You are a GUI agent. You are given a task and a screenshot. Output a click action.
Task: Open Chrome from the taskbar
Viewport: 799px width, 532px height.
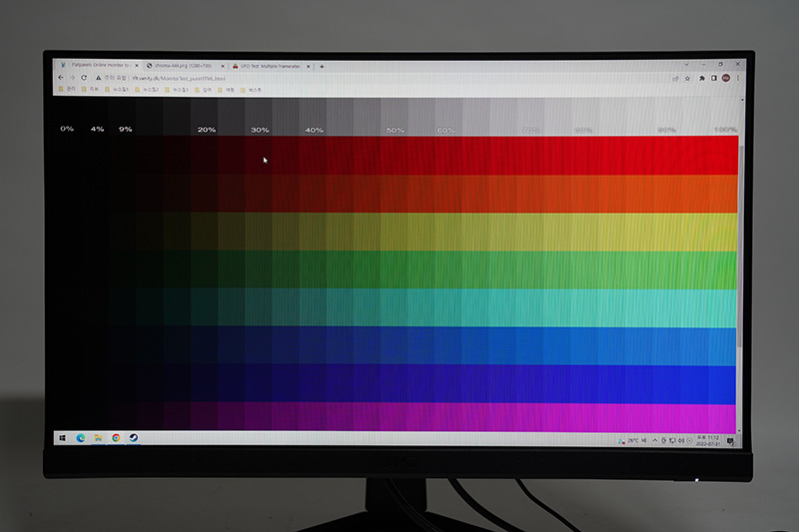[x=116, y=438]
